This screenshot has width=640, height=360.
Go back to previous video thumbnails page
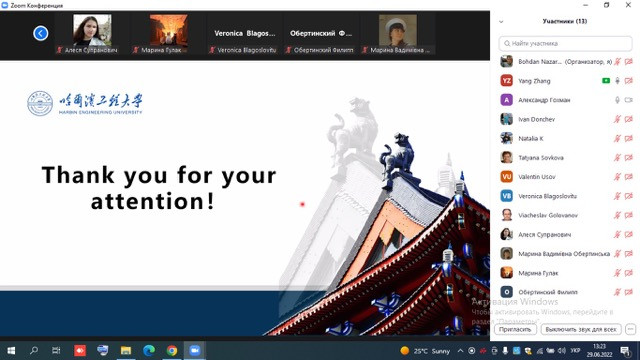pos(40,33)
